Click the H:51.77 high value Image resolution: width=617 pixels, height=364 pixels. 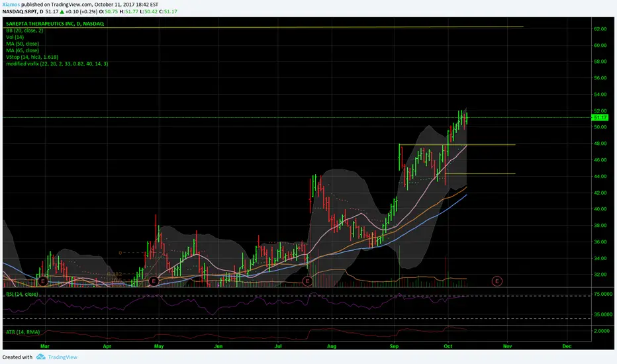[x=129, y=12]
